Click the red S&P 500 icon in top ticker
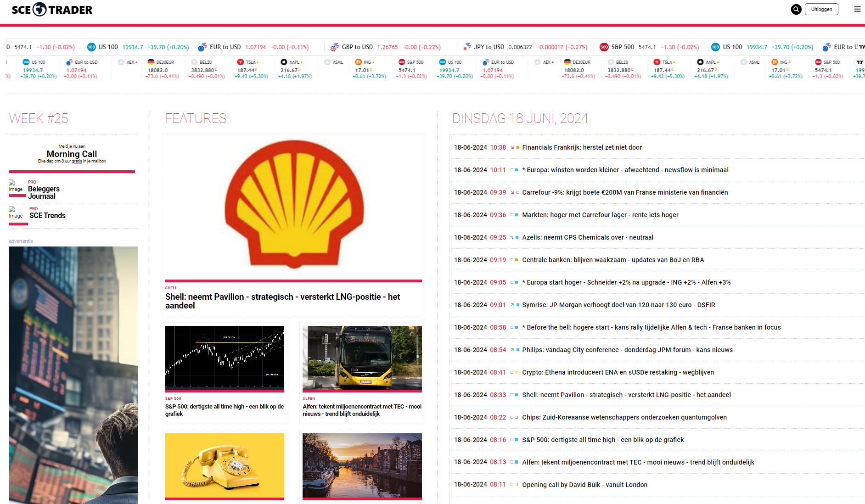This screenshot has width=865, height=504. point(604,47)
